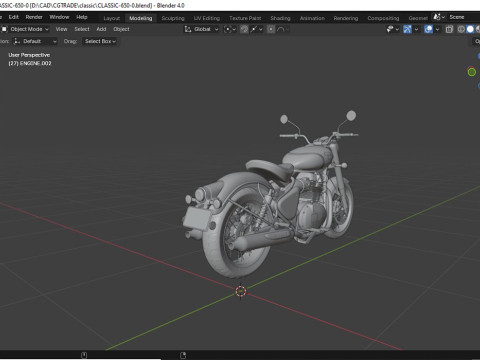Switch to the Shading workspace tab
The image size is (480, 360).
[x=280, y=18]
